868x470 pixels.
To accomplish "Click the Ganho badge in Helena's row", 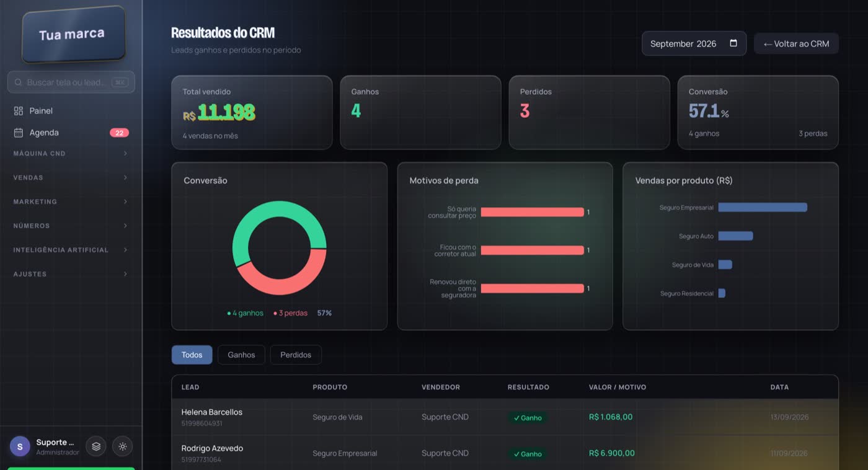I will pos(528,418).
